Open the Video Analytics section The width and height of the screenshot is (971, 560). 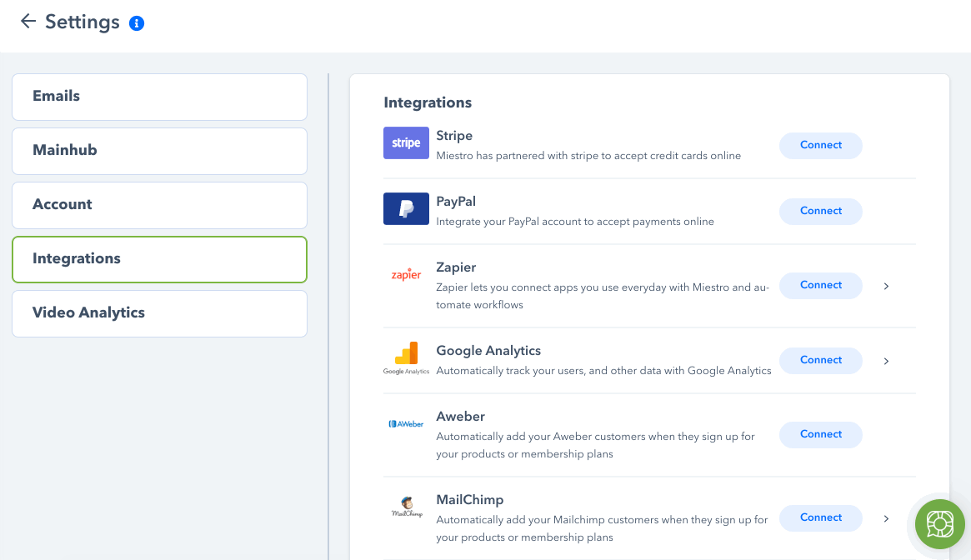(x=160, y=313)
